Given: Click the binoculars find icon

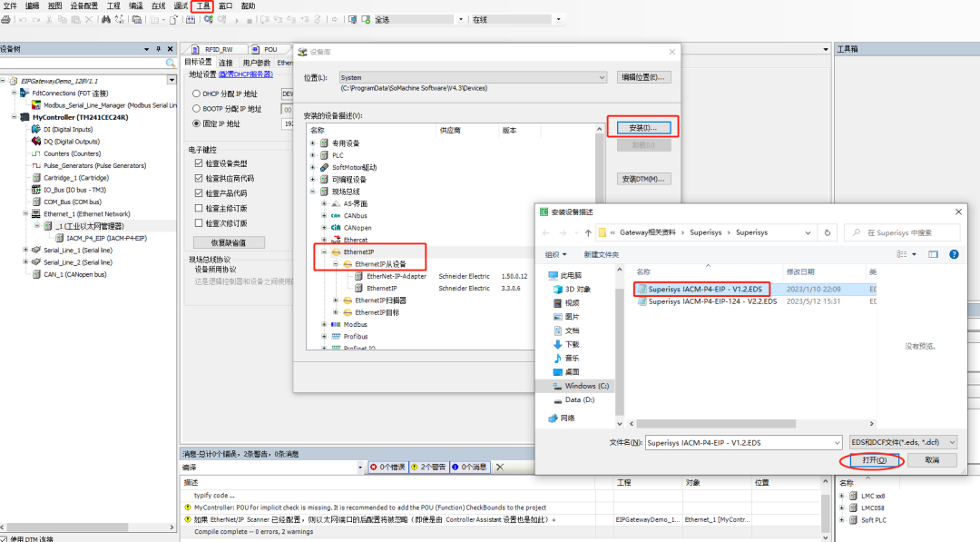Looking at the screenshot, I should [x=105, y=19].
